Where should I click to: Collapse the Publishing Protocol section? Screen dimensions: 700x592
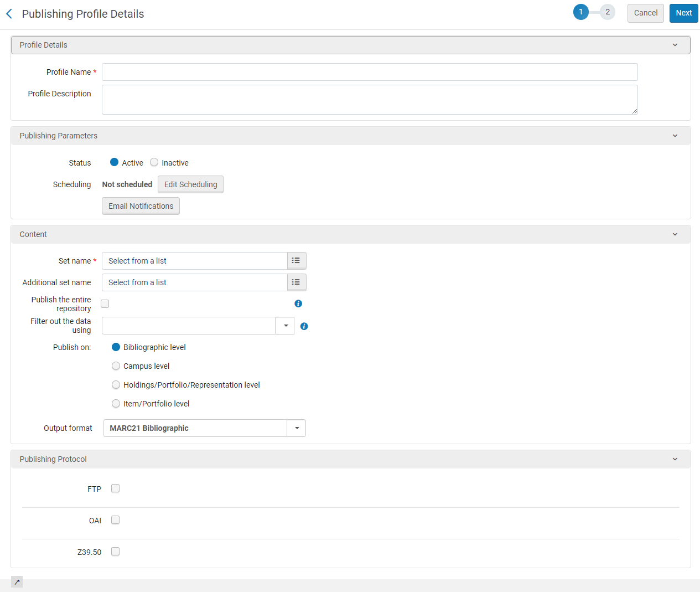pos(675,459)
